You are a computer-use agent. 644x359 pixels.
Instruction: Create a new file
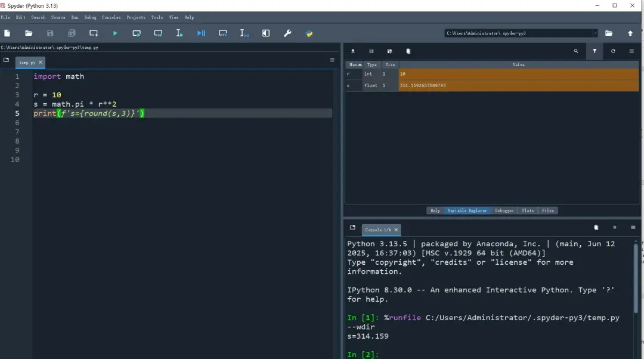[7, 33]
